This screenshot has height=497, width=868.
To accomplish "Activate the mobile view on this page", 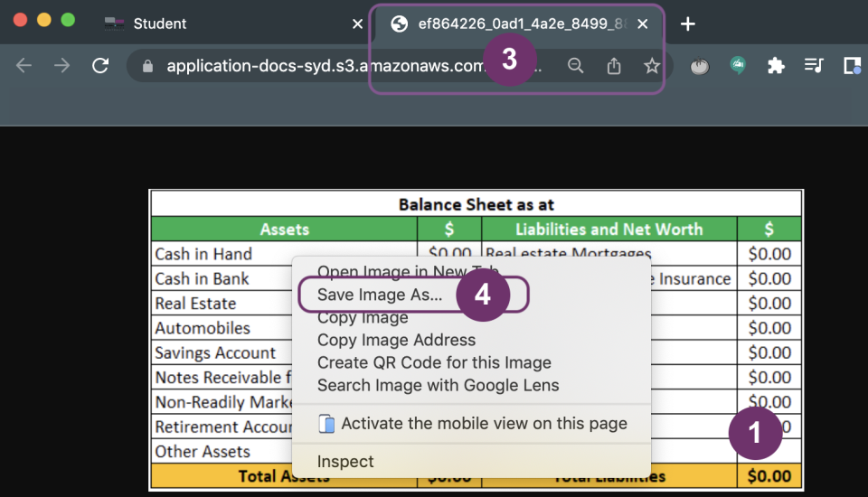I will point(483,423).
